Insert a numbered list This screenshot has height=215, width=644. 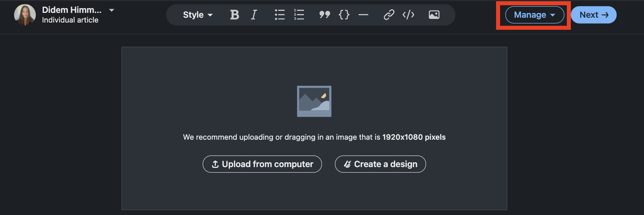tap(299, 15)
